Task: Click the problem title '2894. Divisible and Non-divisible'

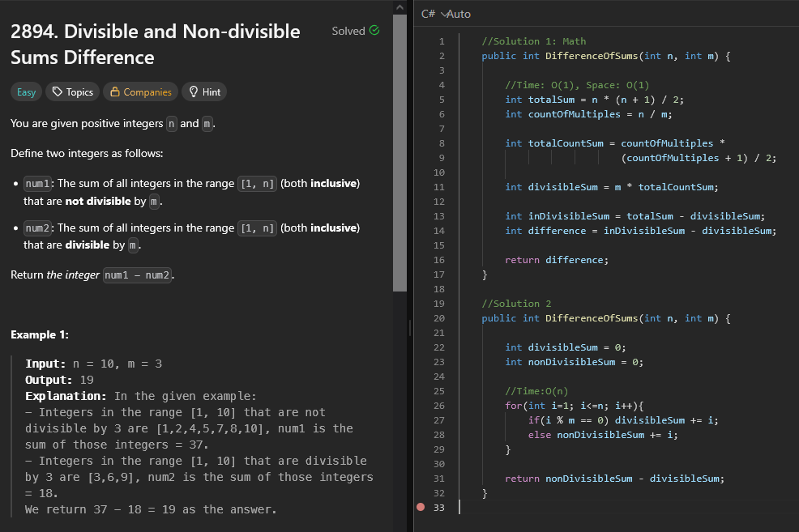Action: click(156, 32)
